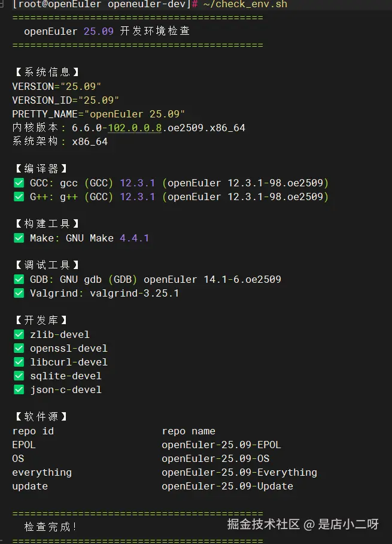Click the green check icon beside G++

19,197
